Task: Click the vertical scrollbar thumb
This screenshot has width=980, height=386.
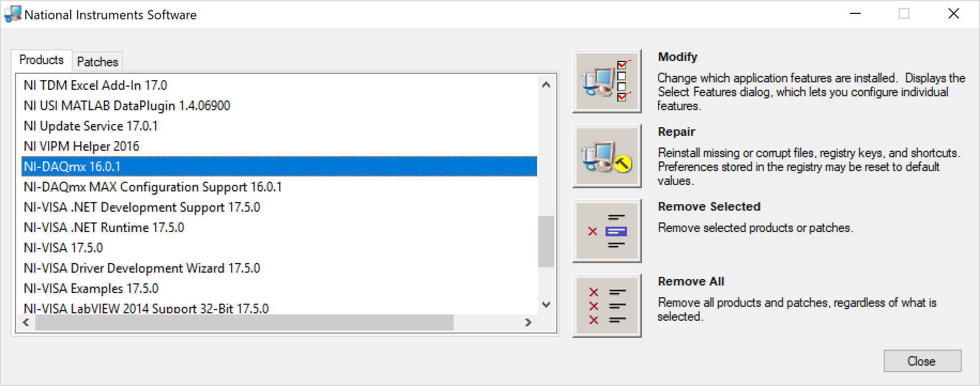Action: [x=546, y=241]
